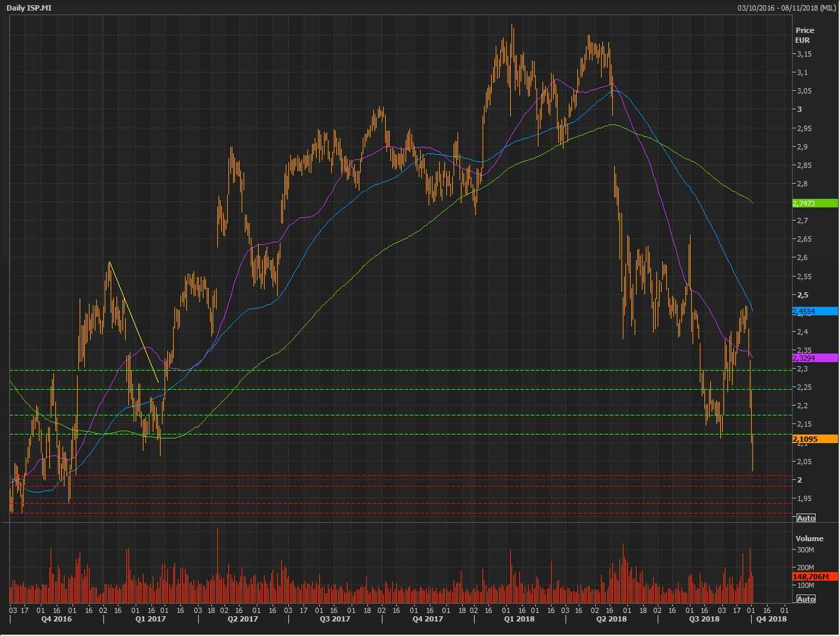Click the Price EUR axis heading
Image resolution: width=840 pixels, height=636 pixels.
point(804,35)
